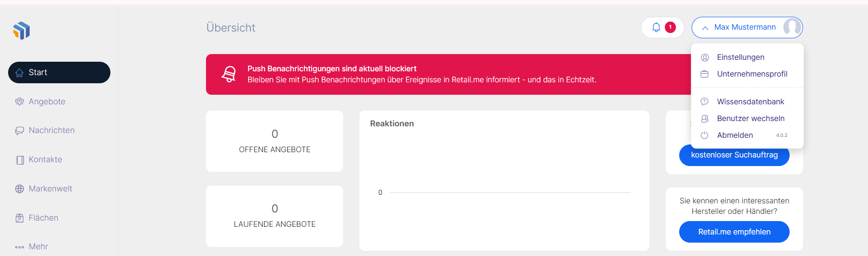Open the Kontakte address book icon
The width and height of the screenshot is (868, 256).
20,160
